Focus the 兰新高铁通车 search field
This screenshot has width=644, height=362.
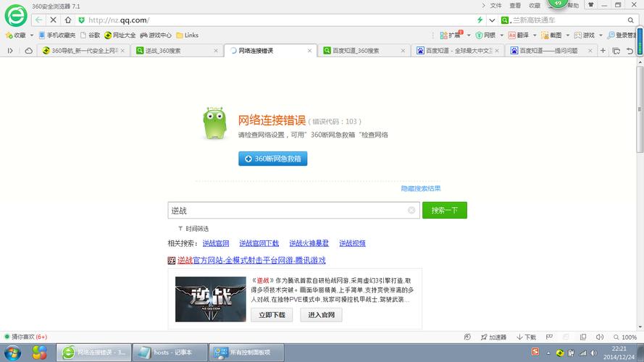(x=569, y=20)
